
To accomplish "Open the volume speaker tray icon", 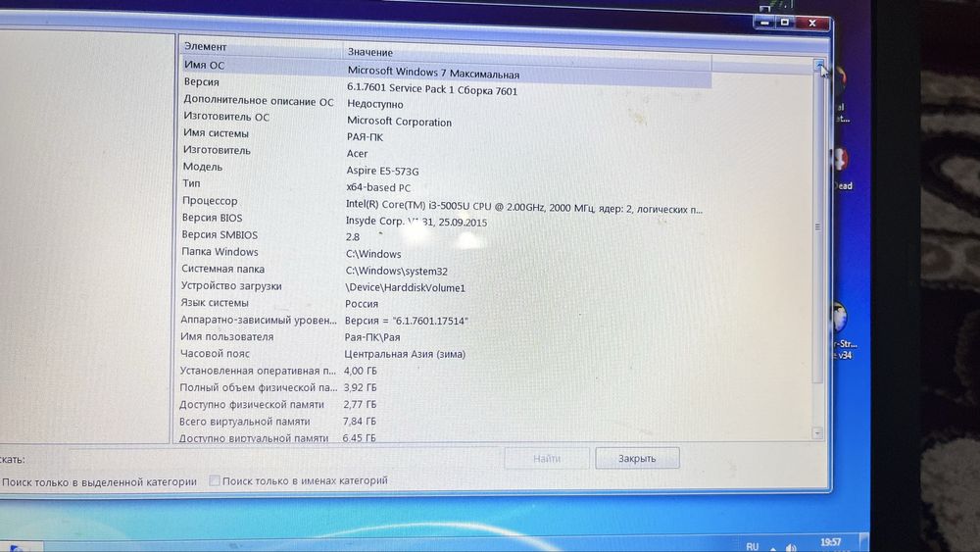I will pos(791,548).
